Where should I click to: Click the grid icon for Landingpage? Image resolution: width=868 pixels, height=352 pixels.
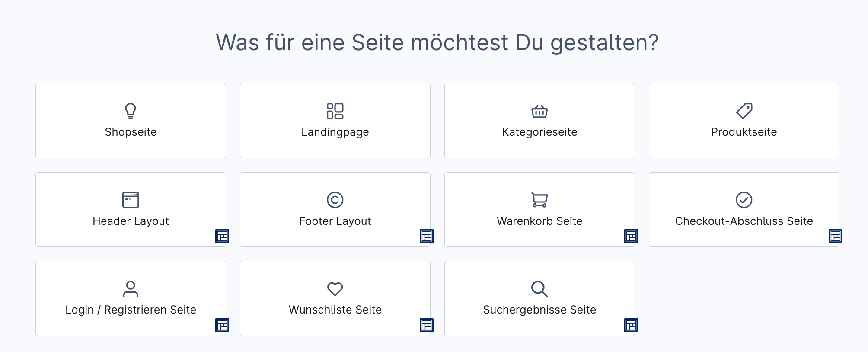[335, 111]
